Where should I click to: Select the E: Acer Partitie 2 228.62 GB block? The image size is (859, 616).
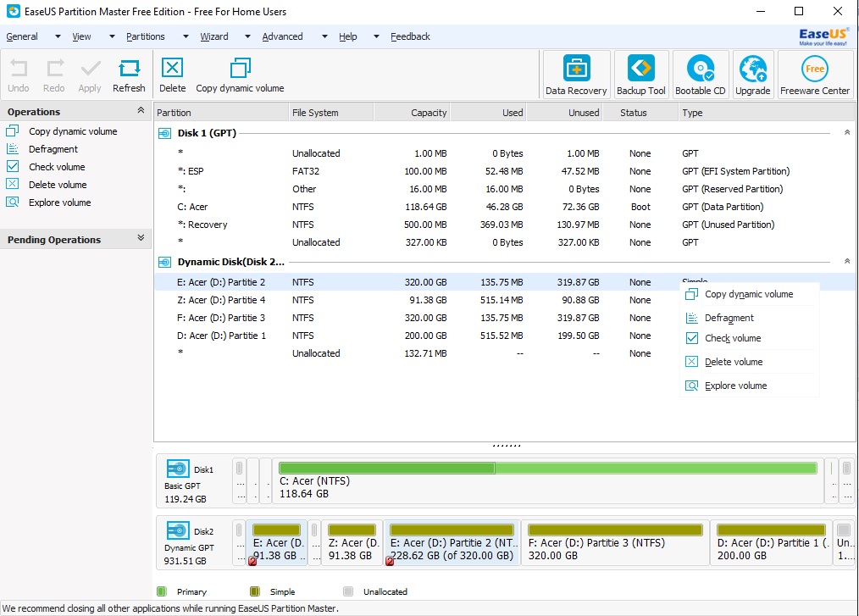point(452,543)
